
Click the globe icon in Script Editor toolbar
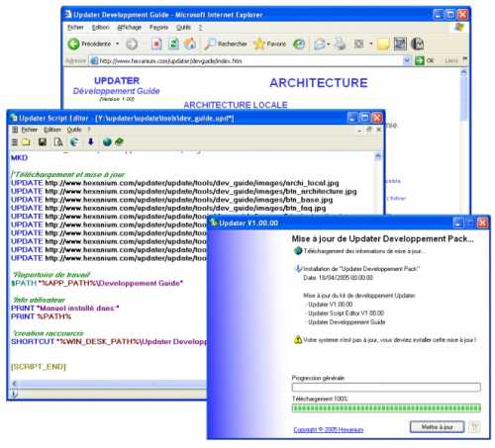click(107, 142)
